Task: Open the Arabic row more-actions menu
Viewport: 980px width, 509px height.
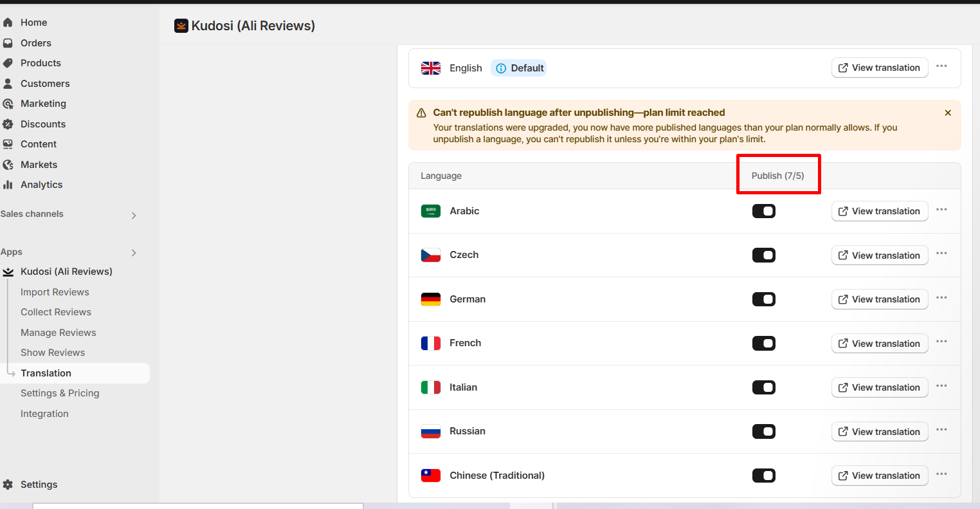Action: (x=942, y=210)
